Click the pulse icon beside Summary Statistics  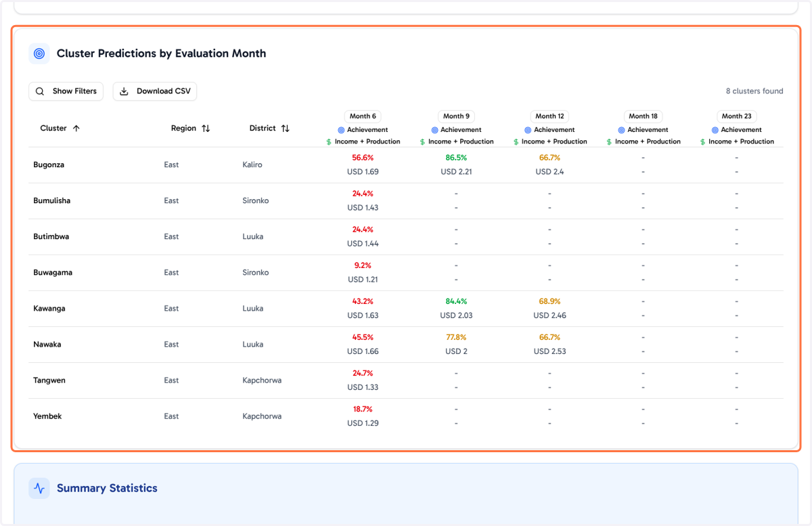39,488
